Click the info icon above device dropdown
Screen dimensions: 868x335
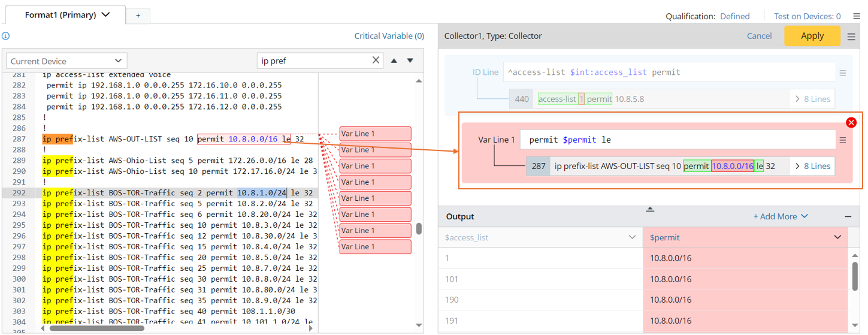[x=5, y=36]
